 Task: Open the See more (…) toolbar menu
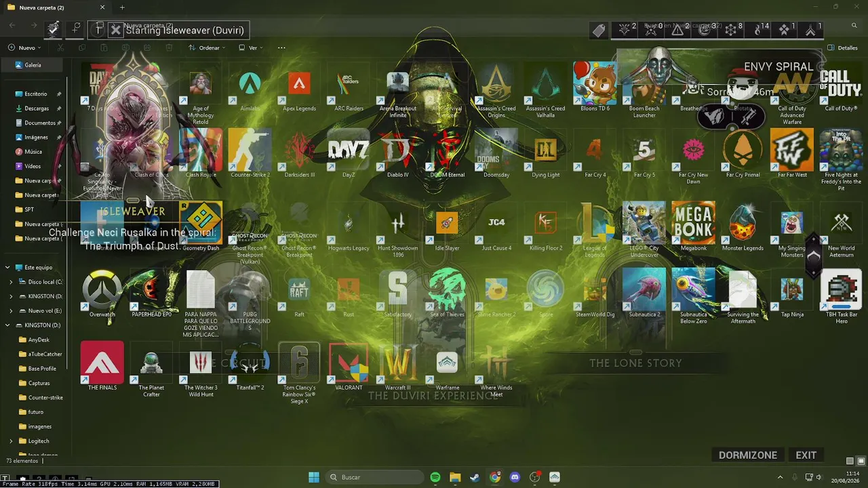pos(281,48)
